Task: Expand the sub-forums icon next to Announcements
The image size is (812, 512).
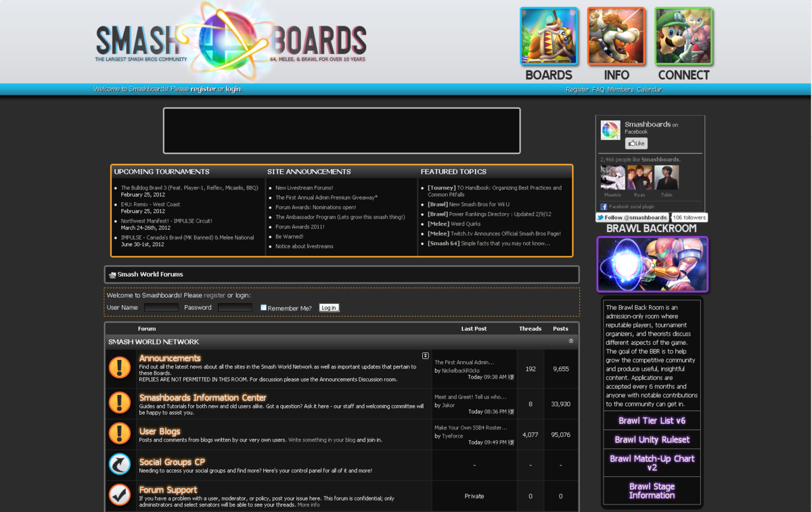Action: (425, 355)
